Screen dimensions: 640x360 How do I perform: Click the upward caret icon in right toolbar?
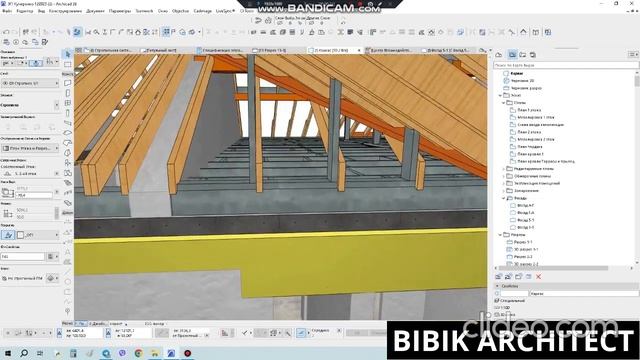(x=523, y=32)
